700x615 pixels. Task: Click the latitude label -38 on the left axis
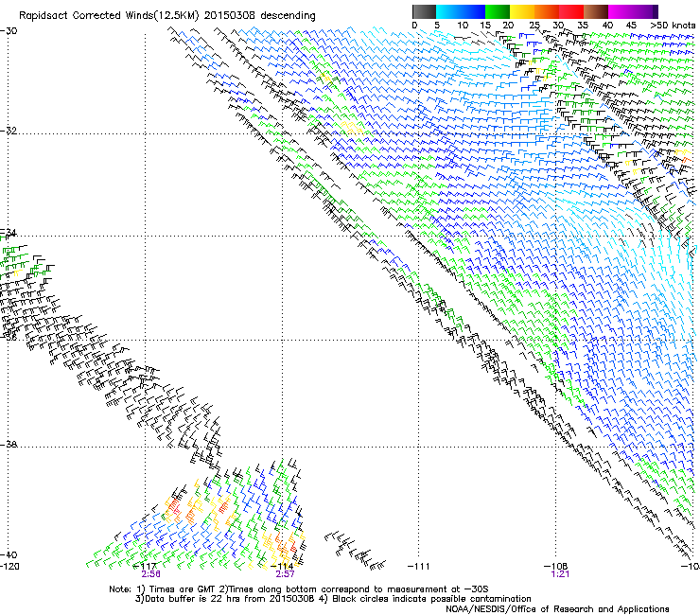9,445
